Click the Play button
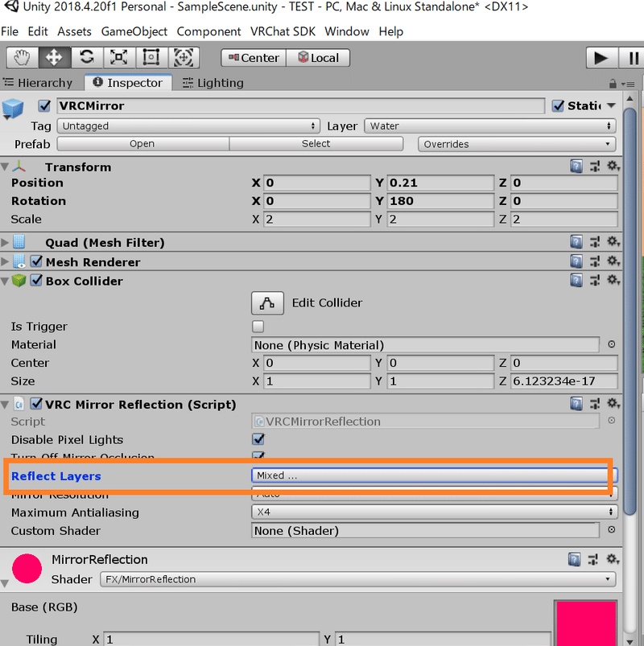This screenshot has height=646, width=644. pos(601,58)
